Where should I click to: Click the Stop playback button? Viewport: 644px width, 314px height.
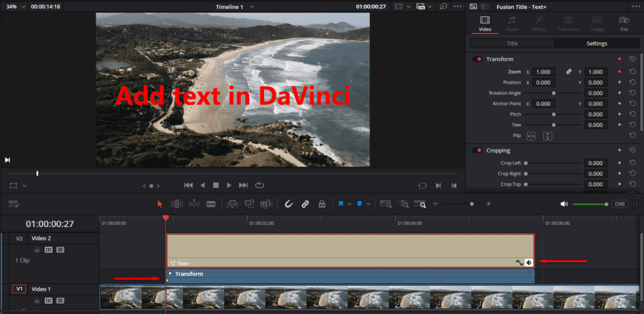pyautogui.click(x=216, y=185)
